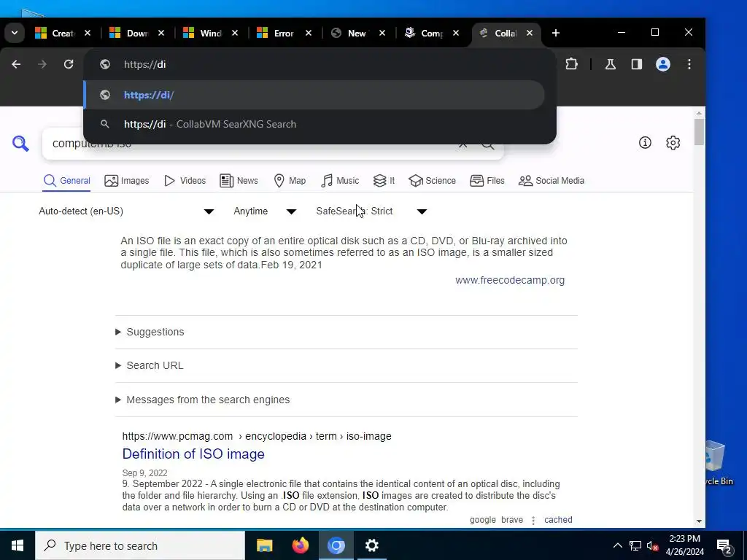The width and height of the screenshot is (747, 560).
Task: Select the Social Media search category
Action: [x=551, y=181]
